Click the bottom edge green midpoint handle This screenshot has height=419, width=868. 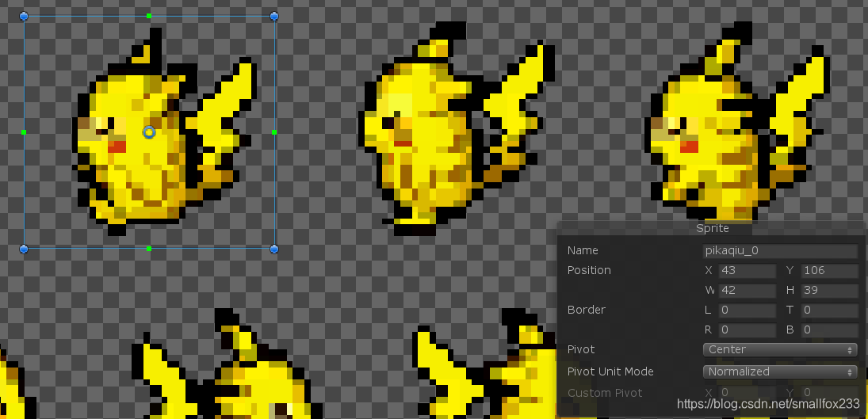(x=149, y=249)
